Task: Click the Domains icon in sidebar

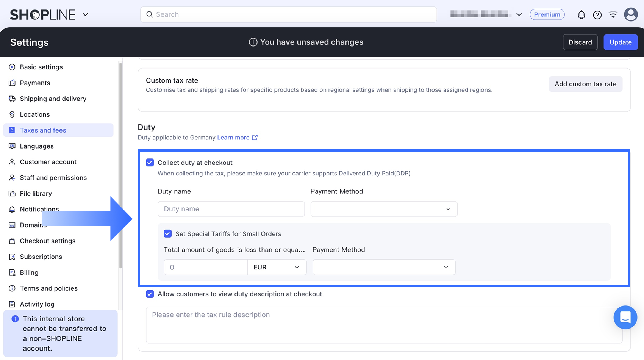Action: click(12, 225)
